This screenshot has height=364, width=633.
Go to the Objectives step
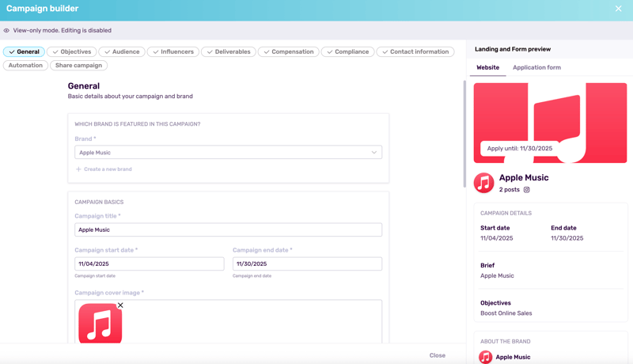click(71, 51)
